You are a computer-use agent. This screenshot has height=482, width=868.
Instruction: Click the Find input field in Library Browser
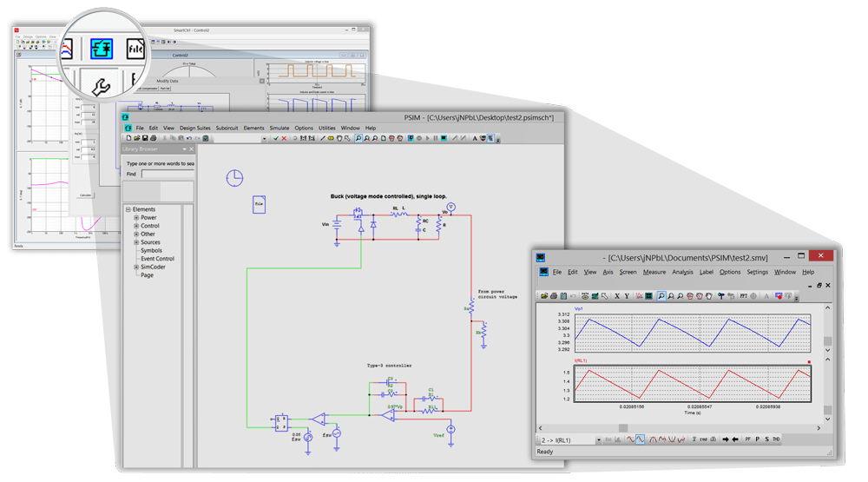(168, 174)
